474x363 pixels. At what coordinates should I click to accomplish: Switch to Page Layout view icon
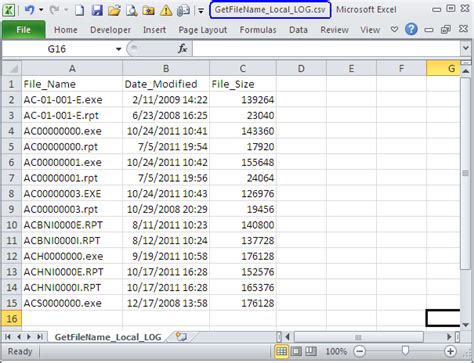[x=296, y=351]
